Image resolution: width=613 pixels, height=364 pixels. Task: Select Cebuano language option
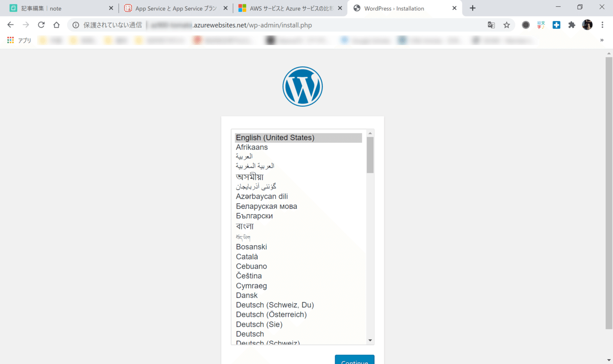[x=298, y=266]
